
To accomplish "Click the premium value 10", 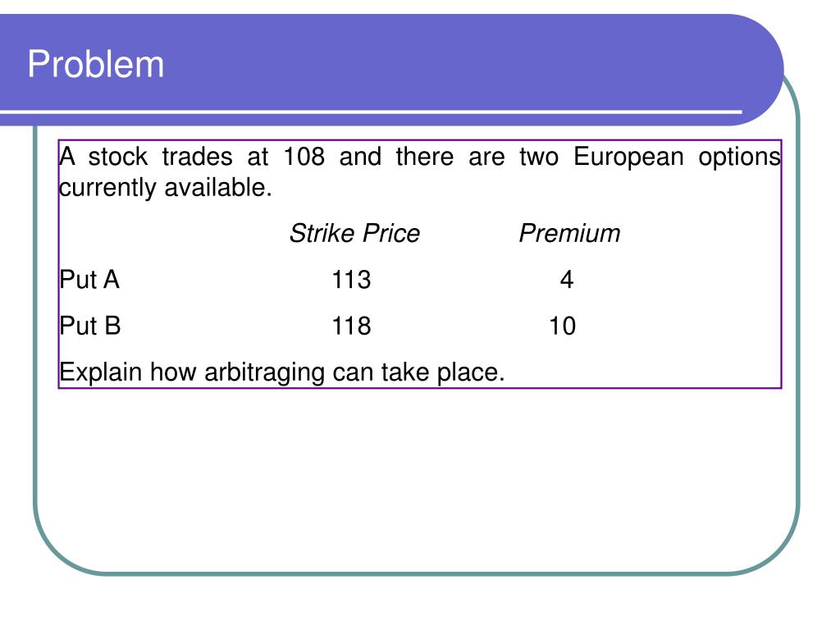I will point(562,326).
